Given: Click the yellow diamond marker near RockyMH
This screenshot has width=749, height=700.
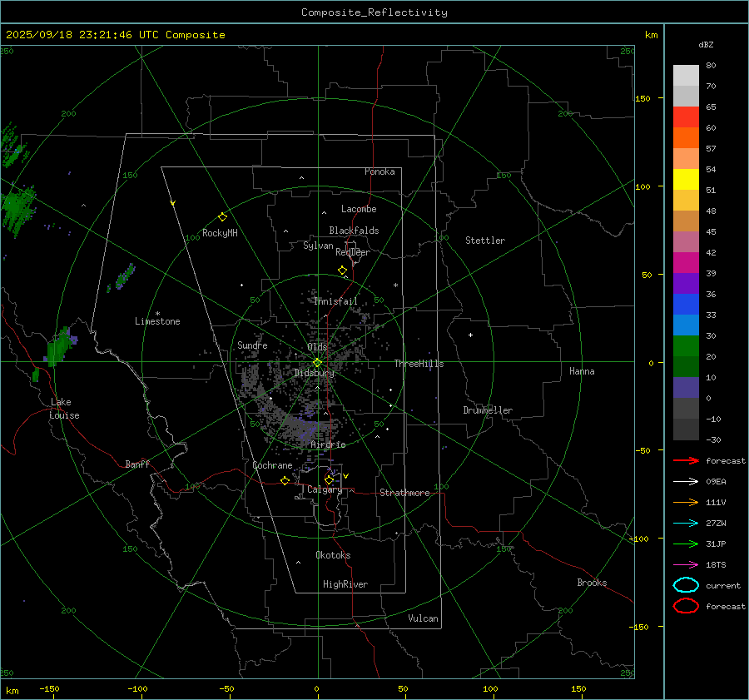Looking at the screenshot, I should [x=222, y=216].
